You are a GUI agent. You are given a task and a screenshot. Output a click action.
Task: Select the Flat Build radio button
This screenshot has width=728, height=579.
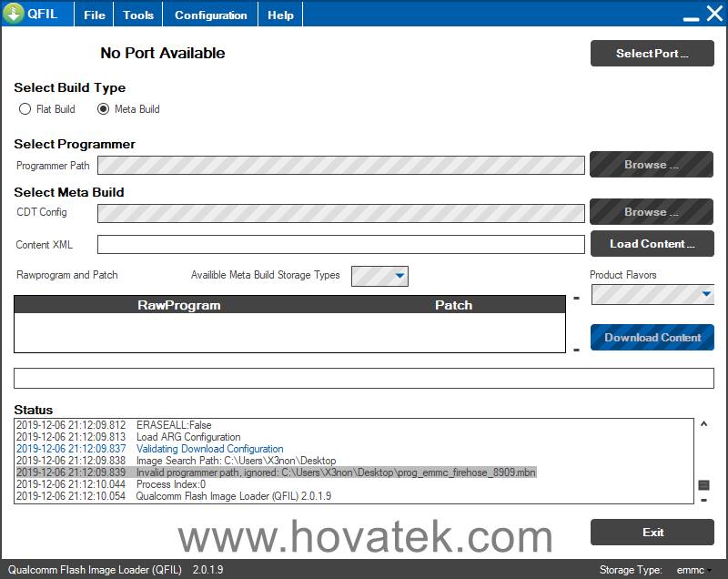[25, 109]
